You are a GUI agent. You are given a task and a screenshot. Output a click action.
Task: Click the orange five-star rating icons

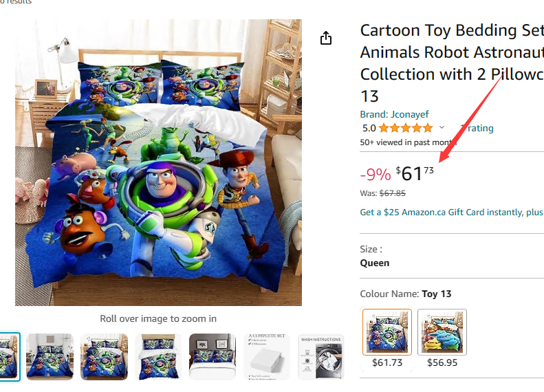(405, 128)
